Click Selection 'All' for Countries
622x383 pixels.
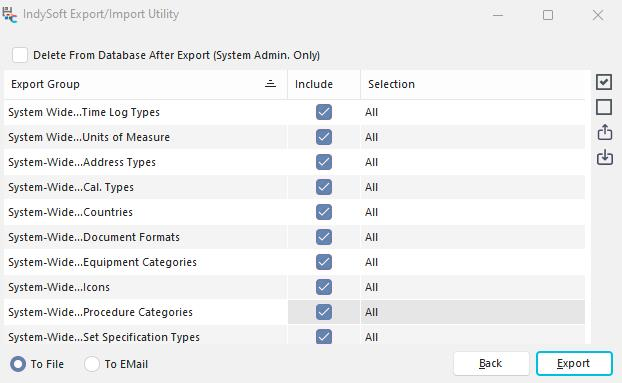[x=473, y=212]
